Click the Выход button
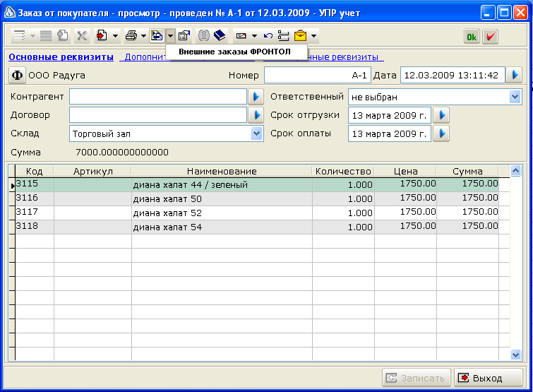The image size is (533, 392). pyautogui.click(x=488, y=378)
